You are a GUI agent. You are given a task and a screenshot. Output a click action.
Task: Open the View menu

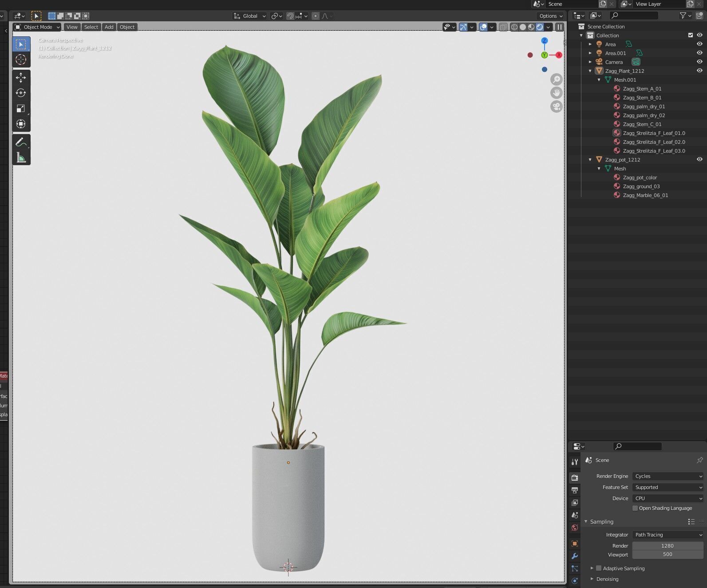pyautogui.click(x=71, y=27)
